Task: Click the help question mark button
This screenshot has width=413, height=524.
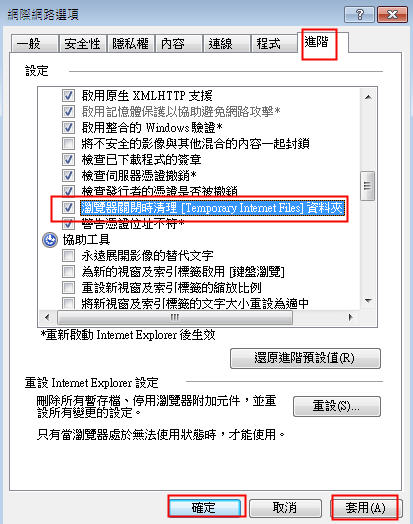Action: 359,15
